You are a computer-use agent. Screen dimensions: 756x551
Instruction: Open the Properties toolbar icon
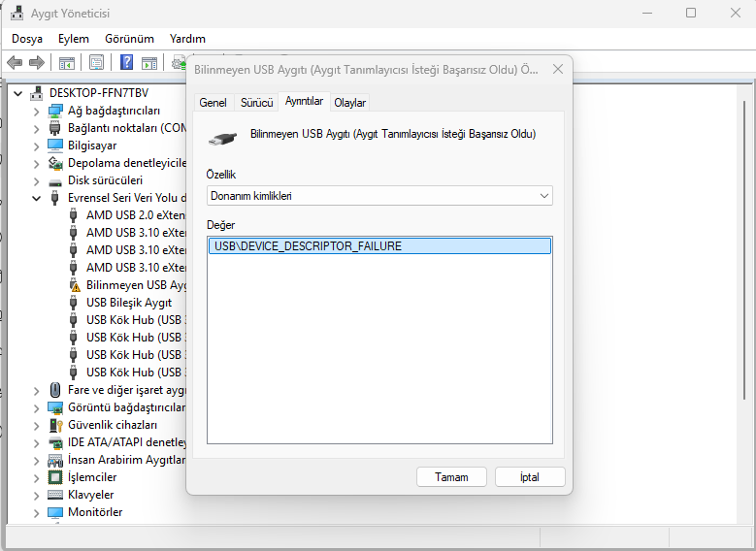tap(96, 63)
